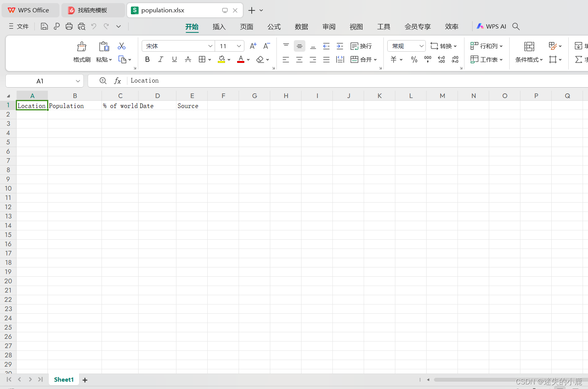Increase indent icon
Image resolution: width=588 pixels, height=389 pixels.
click(x=340, y=46)
